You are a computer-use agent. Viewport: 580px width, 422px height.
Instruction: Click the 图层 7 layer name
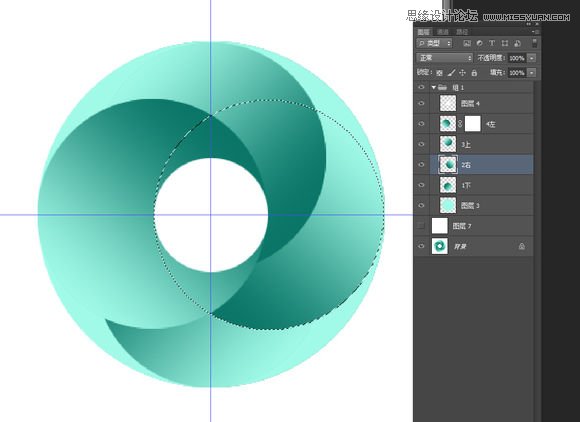tap(462, 226)
